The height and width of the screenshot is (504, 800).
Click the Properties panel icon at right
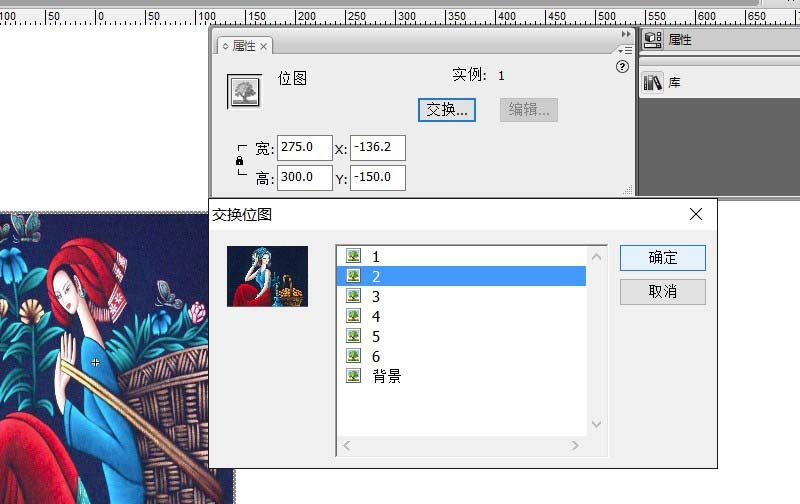coord(653,39)
